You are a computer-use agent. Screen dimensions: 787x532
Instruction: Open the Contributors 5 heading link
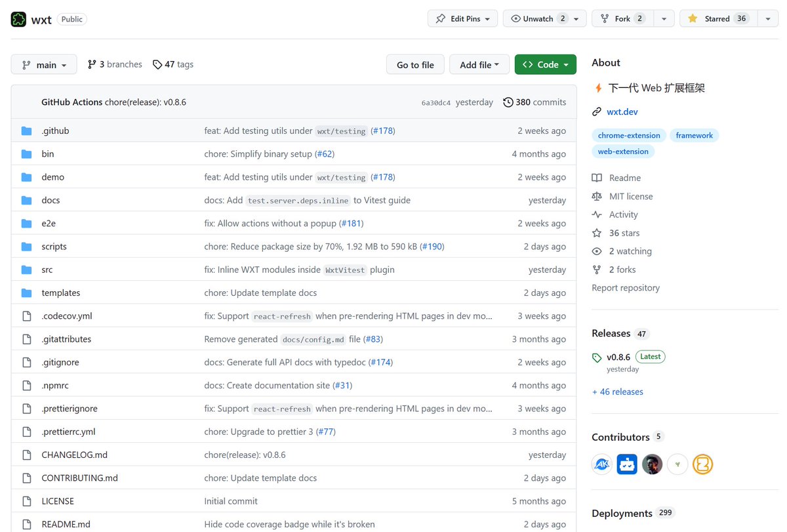(628, 437)
